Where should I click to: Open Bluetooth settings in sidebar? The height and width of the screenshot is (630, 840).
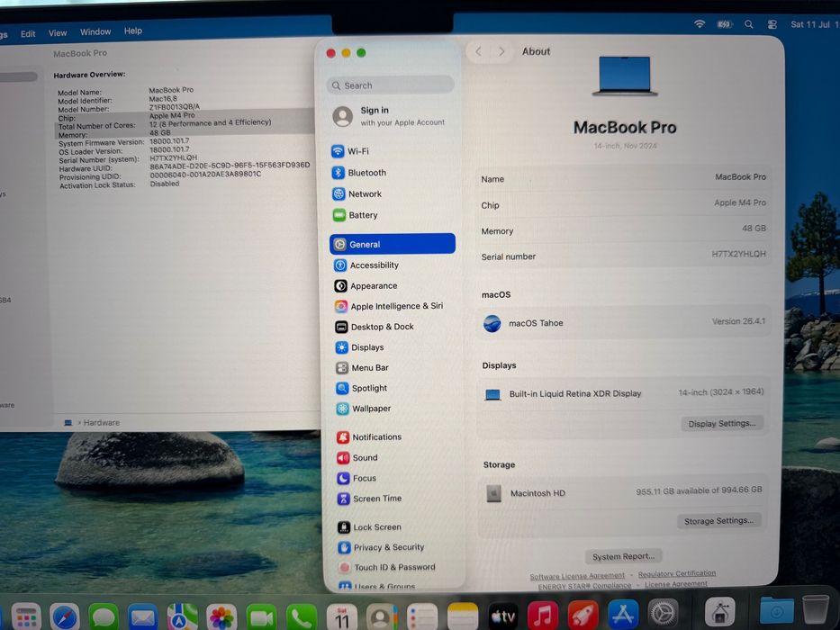click(359, 173)
